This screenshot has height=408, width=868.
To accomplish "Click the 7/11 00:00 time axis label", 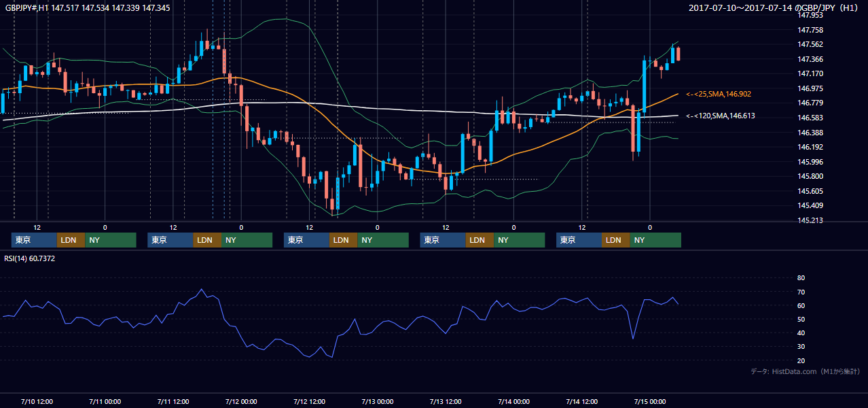I will [105, 401].
